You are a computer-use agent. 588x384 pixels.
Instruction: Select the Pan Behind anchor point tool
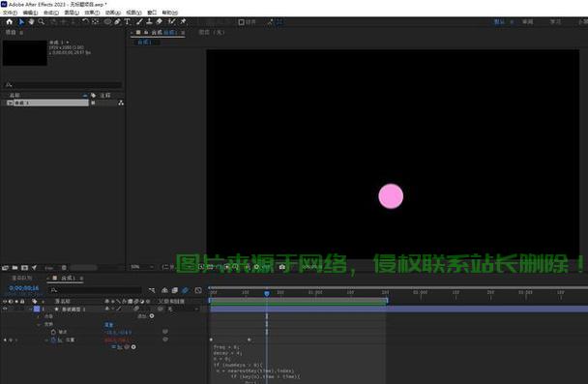coord(96,21)
